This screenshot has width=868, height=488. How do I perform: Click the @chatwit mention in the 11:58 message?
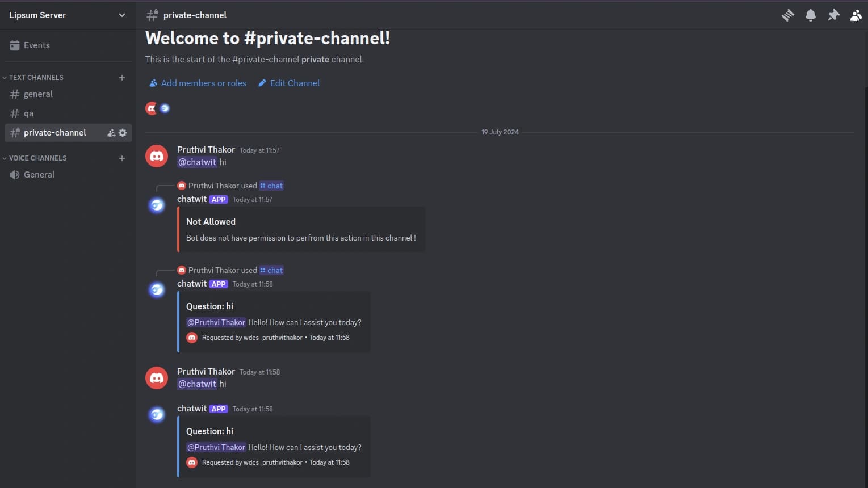point(197,384)
